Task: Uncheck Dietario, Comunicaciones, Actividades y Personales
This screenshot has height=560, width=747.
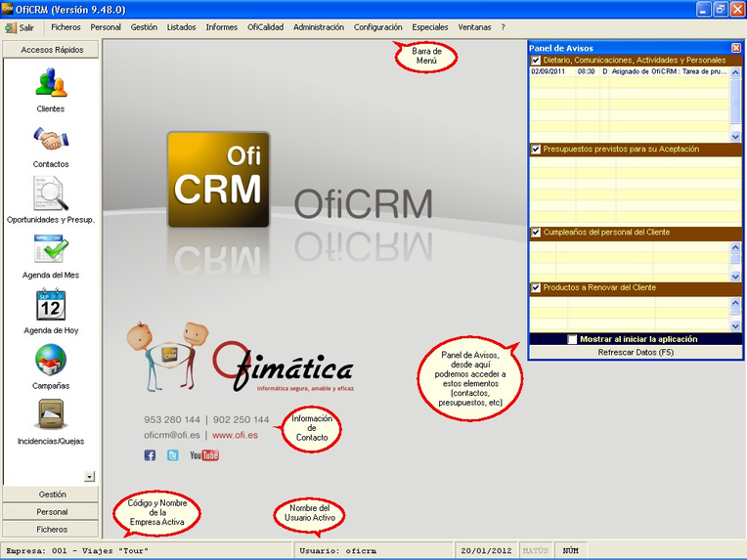Action: (536, 61)
